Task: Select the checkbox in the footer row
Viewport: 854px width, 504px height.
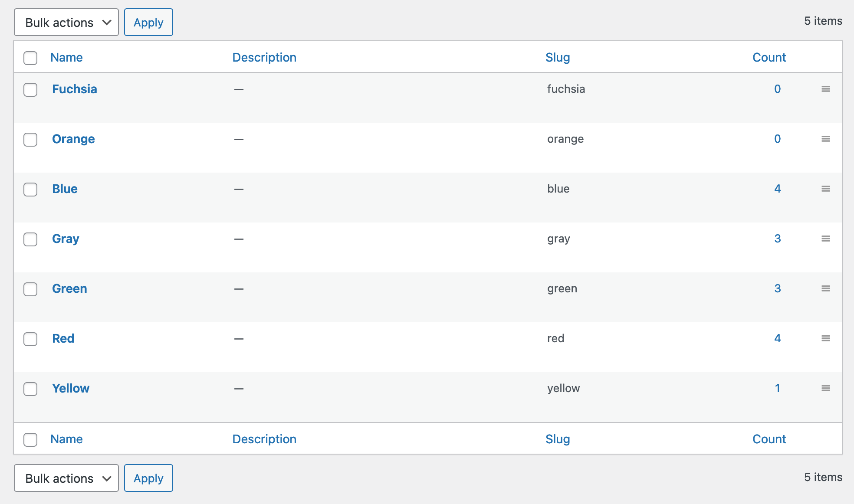Action: (x=30, y=439)
